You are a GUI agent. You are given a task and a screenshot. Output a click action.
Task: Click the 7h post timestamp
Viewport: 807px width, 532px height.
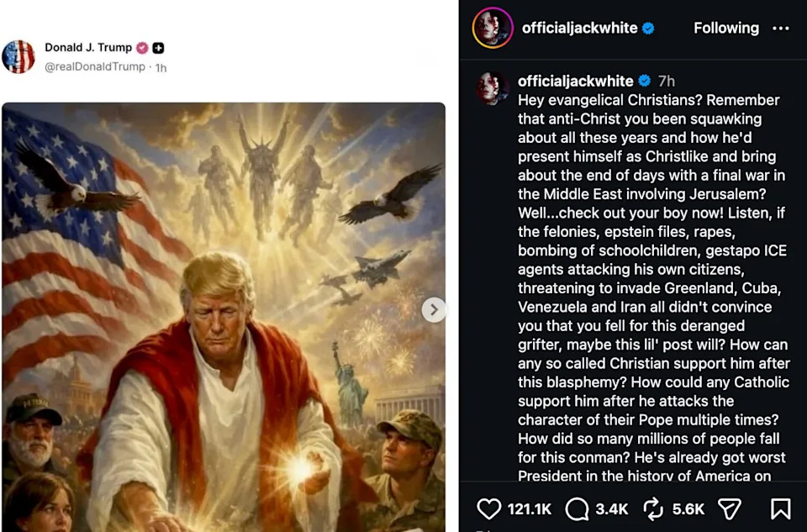pyautogui.click(x=667, y=82)
